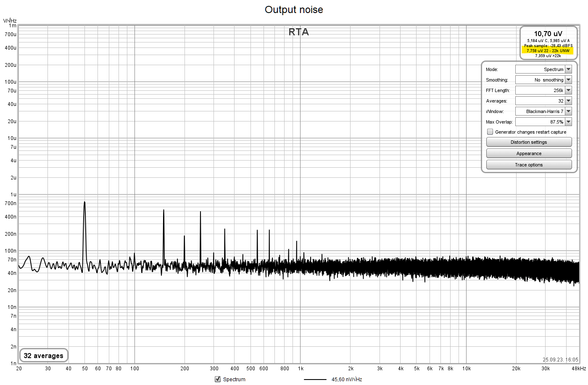Open Trace options
The width and height of the screenshot is (588, 385).
(x=529, y=165)
